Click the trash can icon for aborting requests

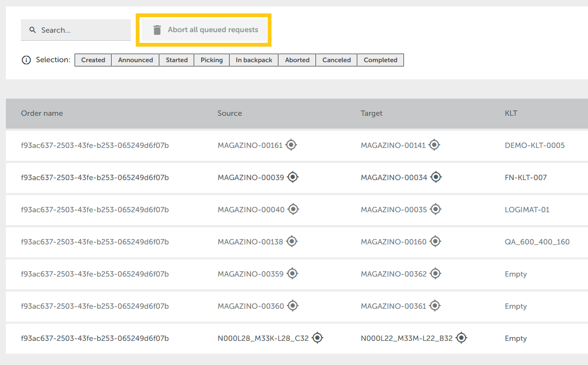[157, 30]
